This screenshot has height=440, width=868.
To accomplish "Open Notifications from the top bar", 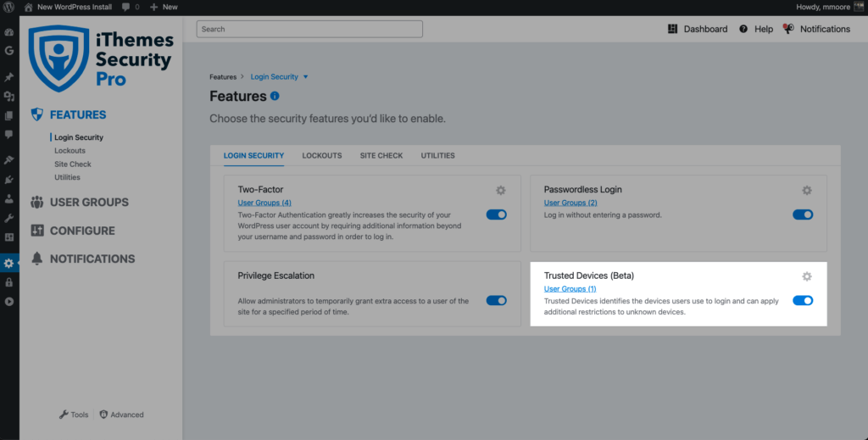I will click(x=816, y=29).
